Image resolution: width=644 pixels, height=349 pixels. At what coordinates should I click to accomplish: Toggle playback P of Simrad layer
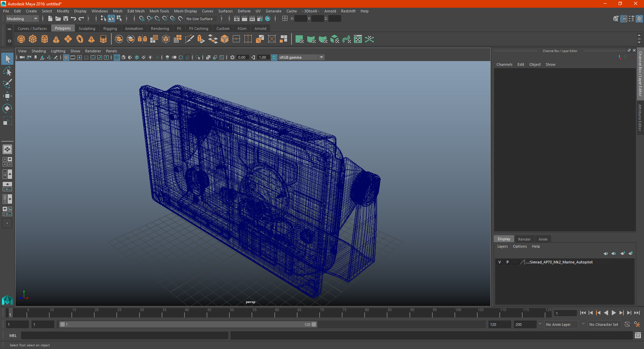(507, 262)
